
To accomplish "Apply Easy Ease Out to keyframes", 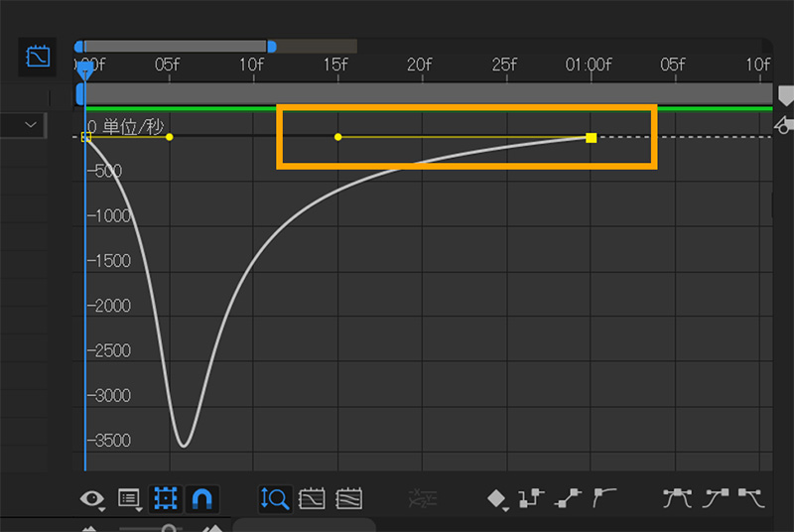I will (x=750, y=498).
